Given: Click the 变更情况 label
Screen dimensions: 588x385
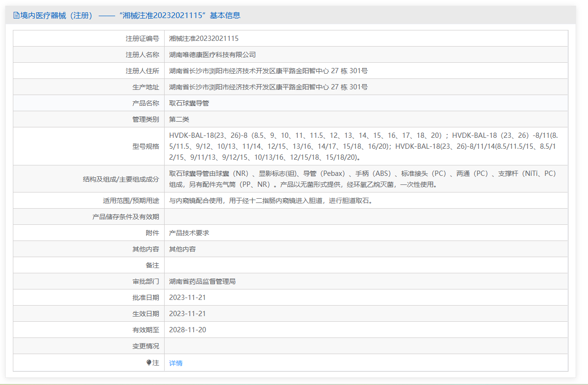Looking at the screenshot, I should [x=146, y=346].
